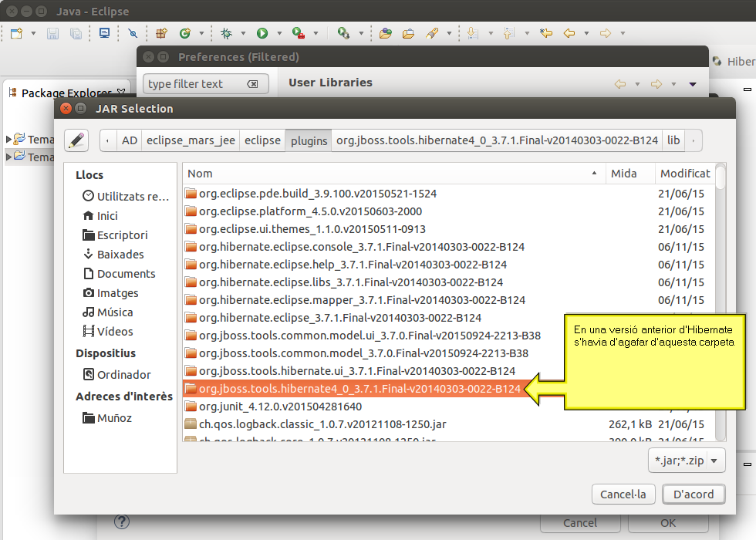Open dropdown next to Debug icon
The width and height of the screenshot is (756, 540).
click(243, 33)
